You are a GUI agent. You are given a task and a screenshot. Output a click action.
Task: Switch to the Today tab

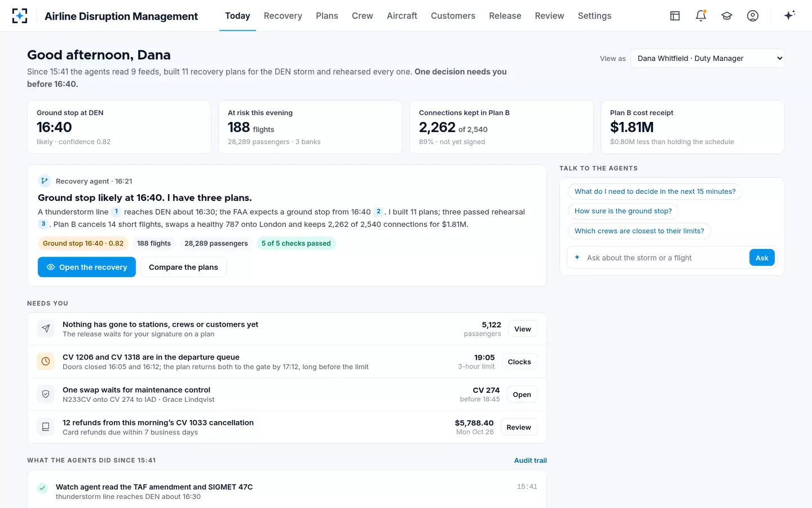pos(237,16)
